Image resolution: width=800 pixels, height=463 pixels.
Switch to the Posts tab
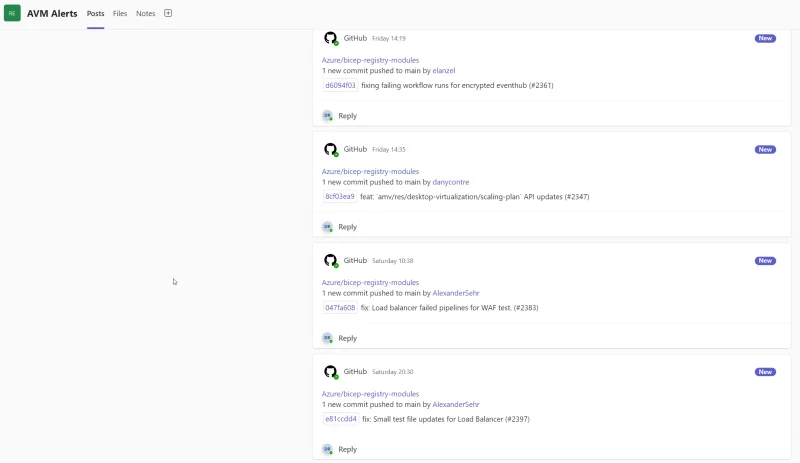pyautogui.click(x=95, y=14)
